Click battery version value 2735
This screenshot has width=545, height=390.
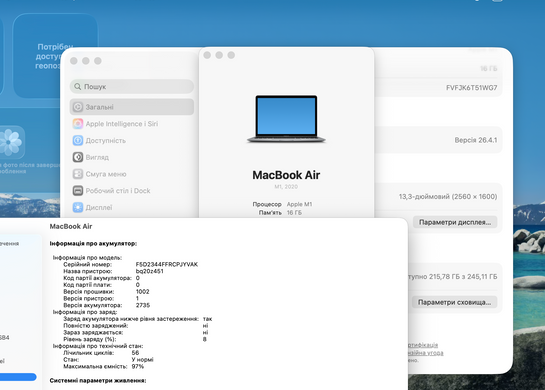pyautogui.click(x=143, y=305)
